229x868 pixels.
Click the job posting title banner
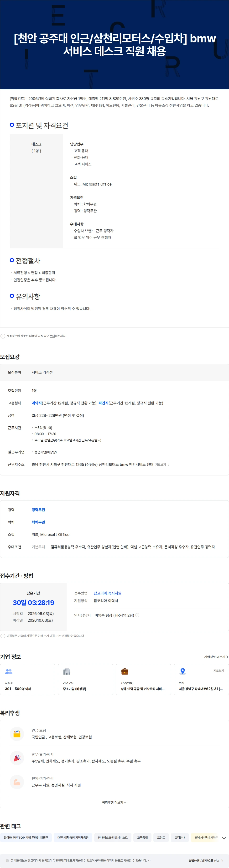(x=114, y=45)
